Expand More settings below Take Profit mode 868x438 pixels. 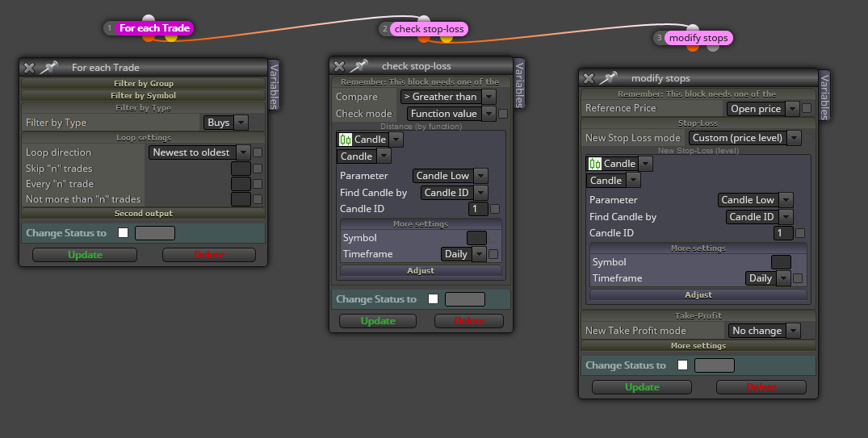coord(698,346)
